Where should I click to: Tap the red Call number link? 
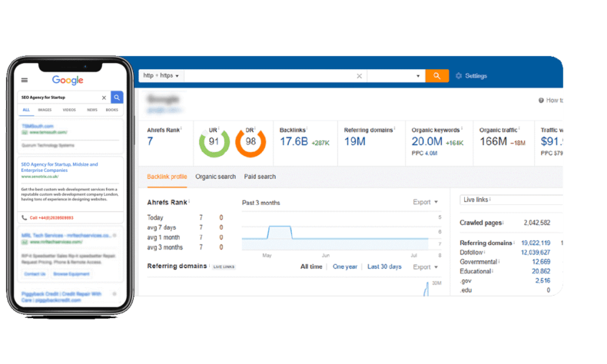[51, 218]
